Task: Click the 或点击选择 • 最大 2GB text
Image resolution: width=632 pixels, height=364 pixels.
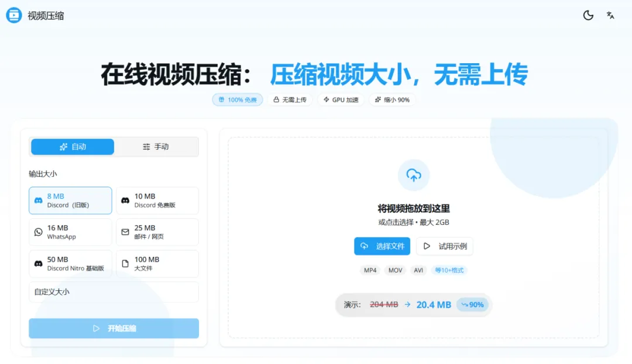Action: (x=414, y=222)
